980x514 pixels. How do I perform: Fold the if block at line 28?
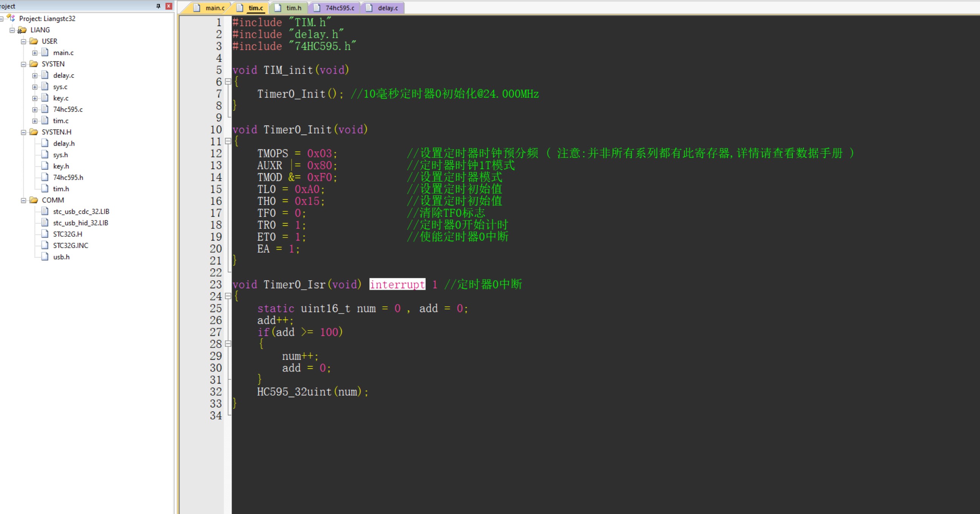pos(228,344)
